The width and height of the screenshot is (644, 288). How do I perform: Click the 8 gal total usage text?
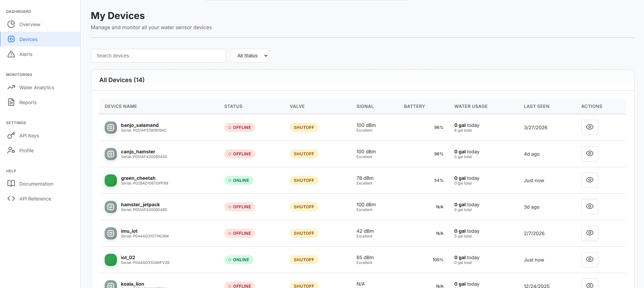(463, 130)
